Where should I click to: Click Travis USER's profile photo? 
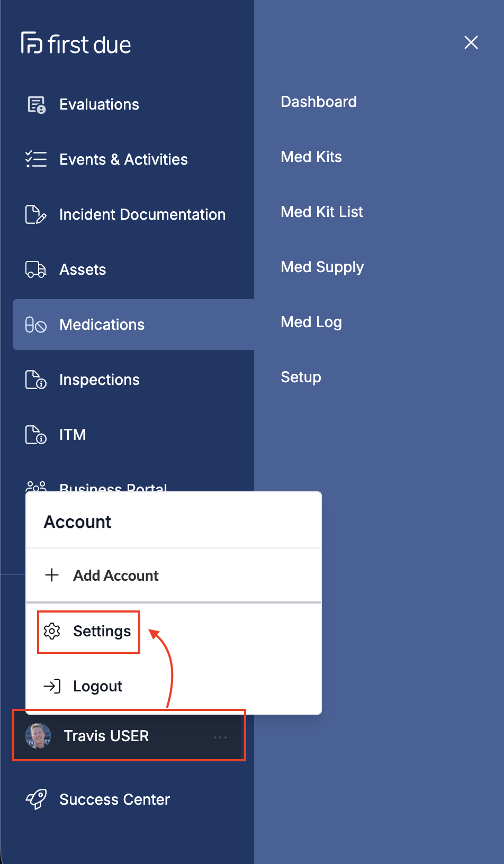tap(38, 736)
